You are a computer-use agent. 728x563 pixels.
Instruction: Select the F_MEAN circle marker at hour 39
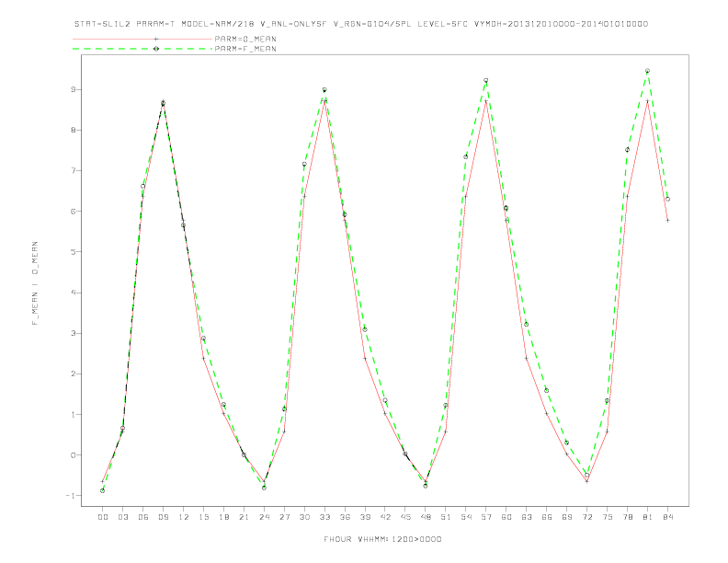coord(365,329)
